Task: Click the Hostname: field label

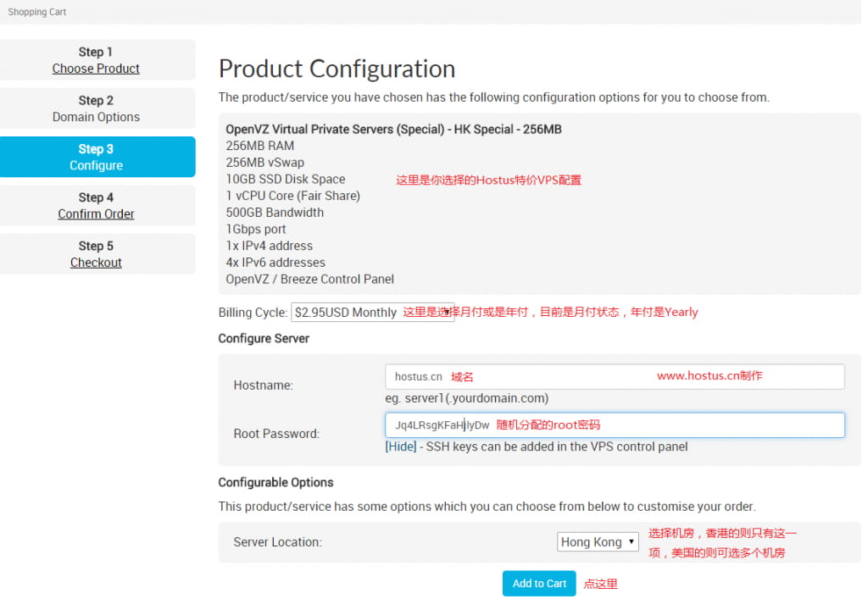Action: click(263, 385)
